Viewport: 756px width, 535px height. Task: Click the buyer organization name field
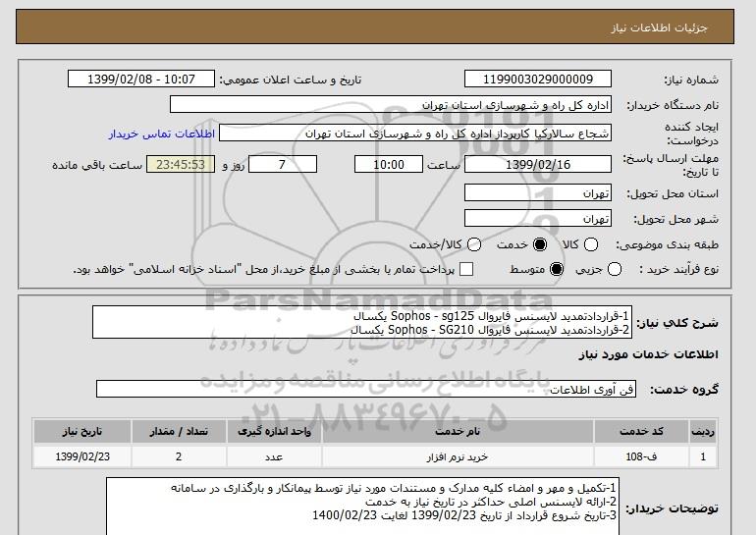coord(391,105)
